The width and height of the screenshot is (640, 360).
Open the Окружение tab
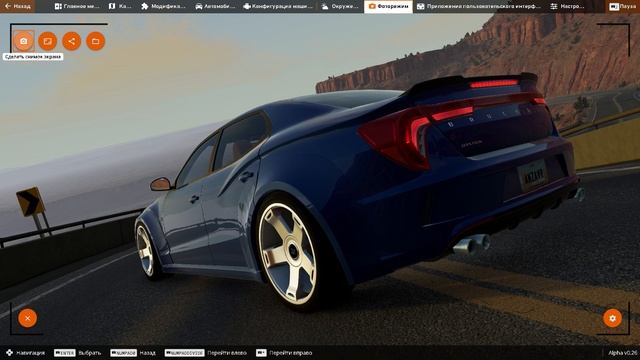(340, 6)
